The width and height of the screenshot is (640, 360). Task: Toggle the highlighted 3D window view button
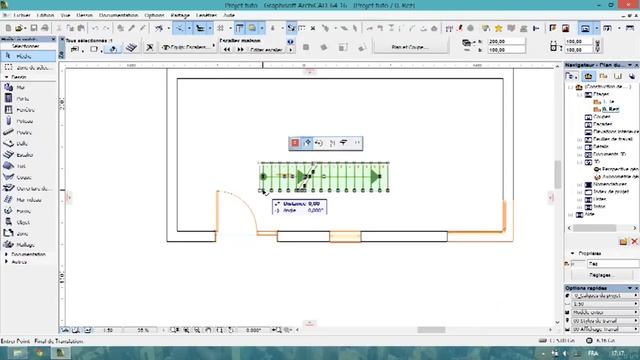pos(585,28)
